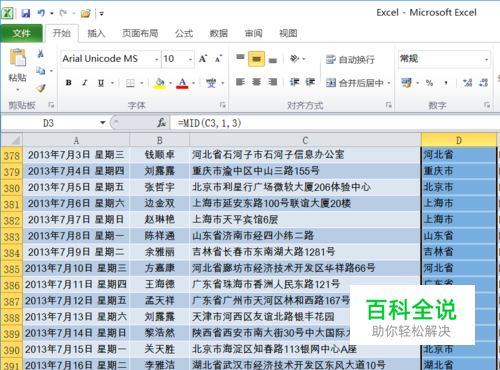Click the Undo arrow icon
This screenshot has height=370, width=500.
(x=41, y=13)
